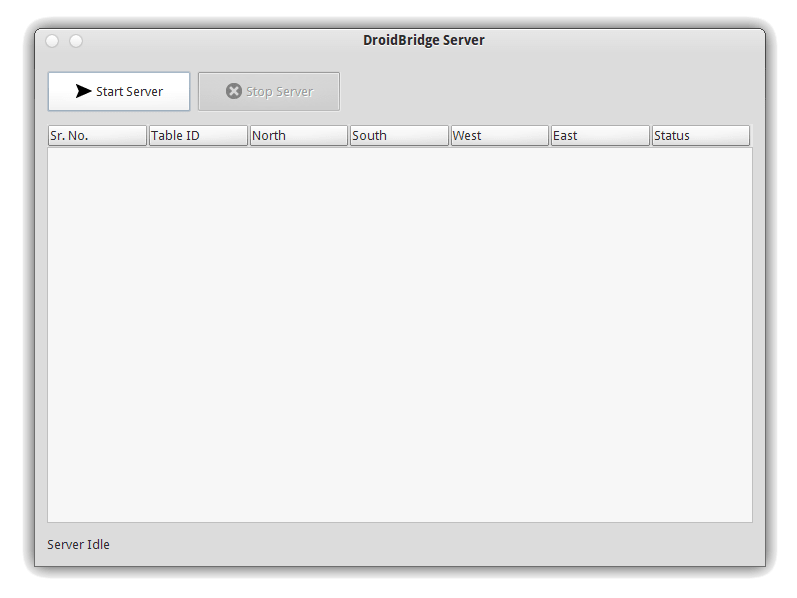Click the first window control circle
Viewport: 797px width, 598px height.
point(52,41)
